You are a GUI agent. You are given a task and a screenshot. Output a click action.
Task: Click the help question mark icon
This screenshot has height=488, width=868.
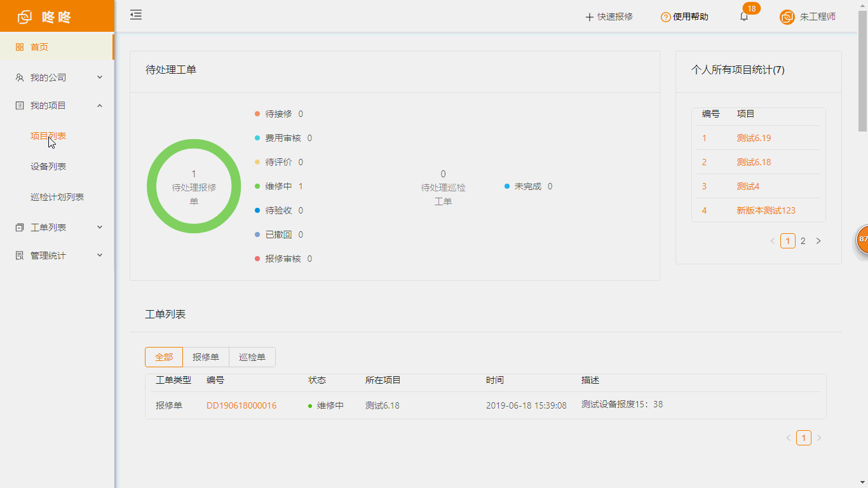(665, 17)
